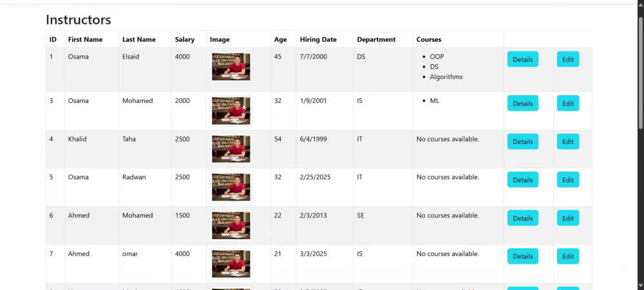Open Details for Khalid Taha
This screenshot has width=644, height=290.
[522, 141]
